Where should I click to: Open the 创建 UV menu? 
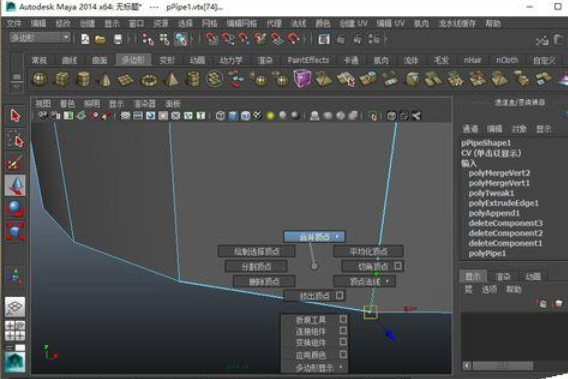pos(354,24)
